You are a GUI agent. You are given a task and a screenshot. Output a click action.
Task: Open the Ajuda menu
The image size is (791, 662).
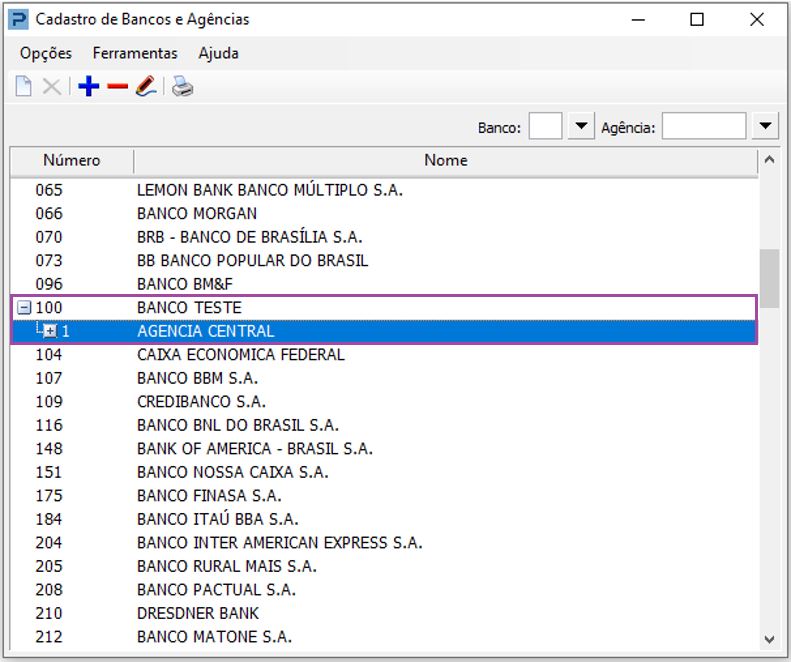tap(218, 53)
